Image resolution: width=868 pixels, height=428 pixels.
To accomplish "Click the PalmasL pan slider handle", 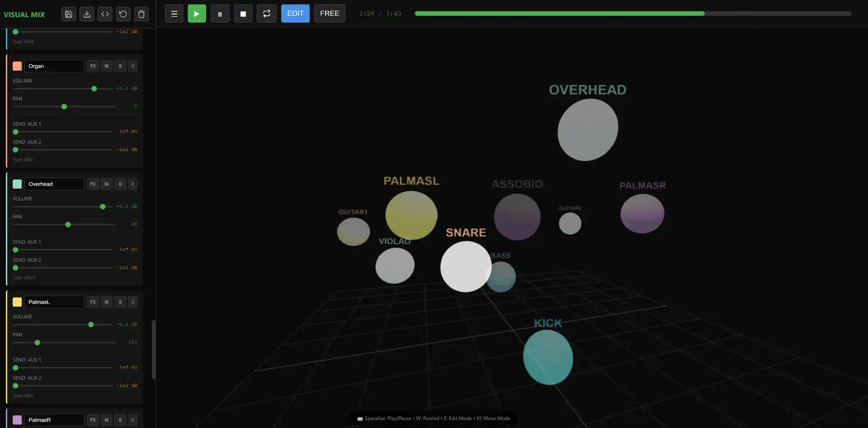I will point(37,343).
